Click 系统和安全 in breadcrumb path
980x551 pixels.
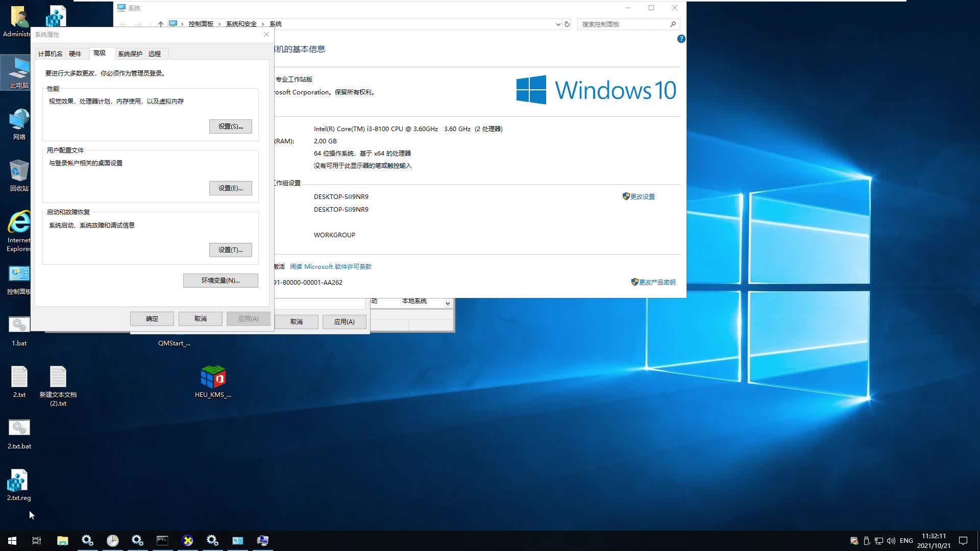(x=241, y=24)
